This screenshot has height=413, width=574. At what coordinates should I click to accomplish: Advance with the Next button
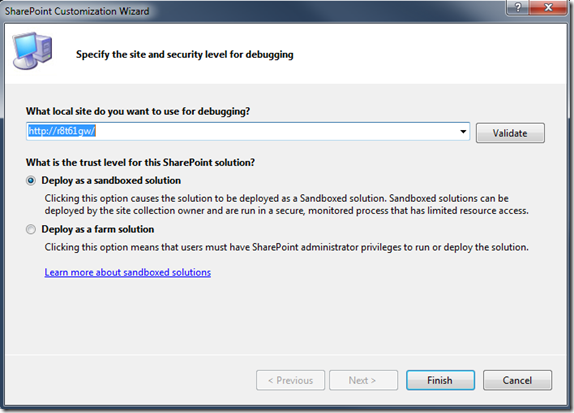pyautogui.click(x=363, y=380)
